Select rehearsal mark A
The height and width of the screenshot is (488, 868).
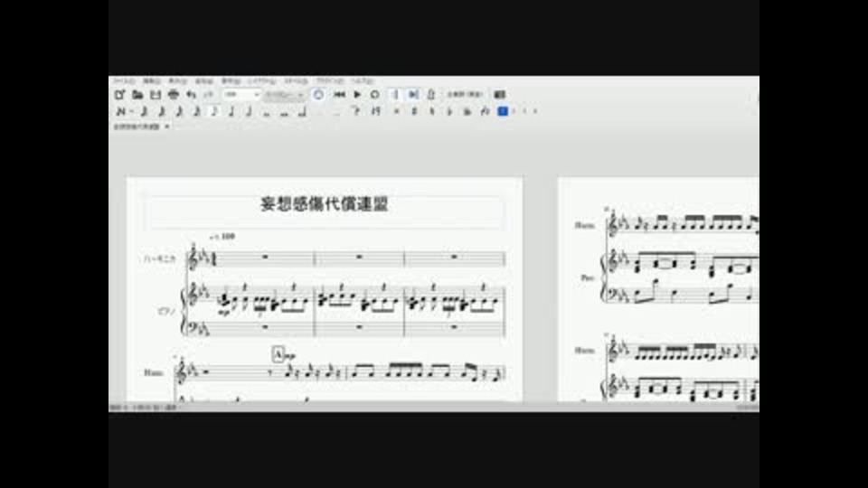click(278, 354)
